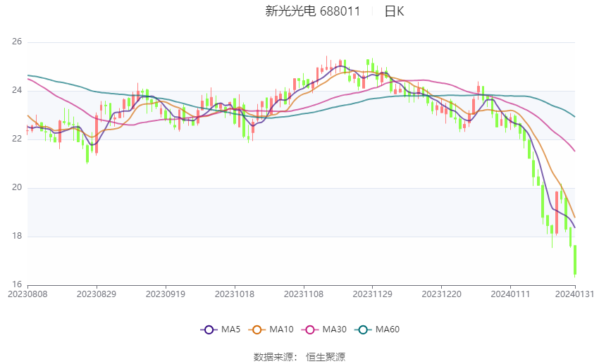The height and width of the screenshot is (364, 599).
Task: Click the 26 price axis label
Action: pyautogui.click(x=17, y=42)
